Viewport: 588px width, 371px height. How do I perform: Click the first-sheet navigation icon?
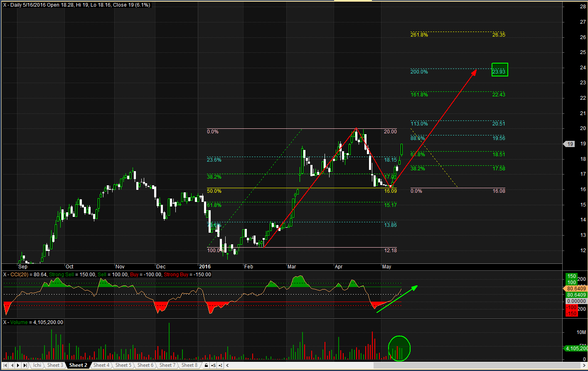click(5, 365)
